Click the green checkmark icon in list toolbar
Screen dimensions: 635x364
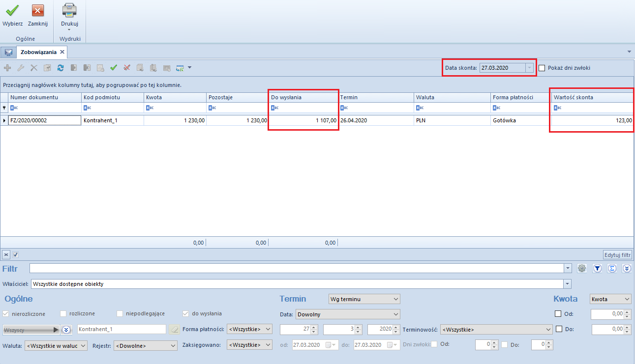(x=114, y=68)
